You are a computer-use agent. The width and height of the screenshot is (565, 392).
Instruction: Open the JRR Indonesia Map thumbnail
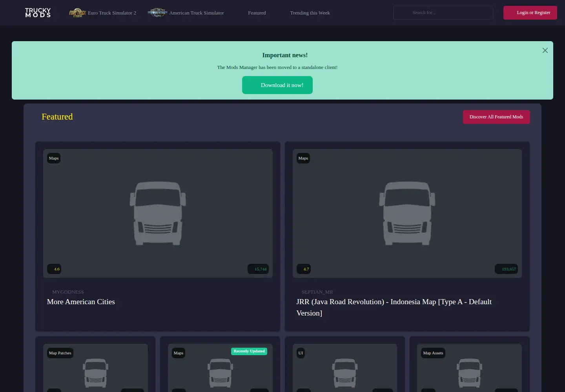(x=407, y=213)
